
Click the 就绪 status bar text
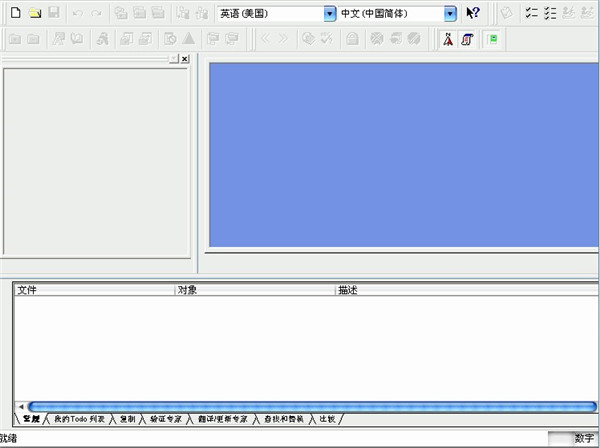click(x=8, y=438)
